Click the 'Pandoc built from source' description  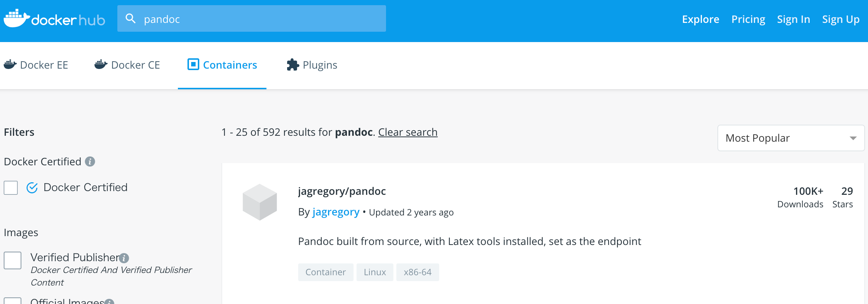click(x=469, y=241)
